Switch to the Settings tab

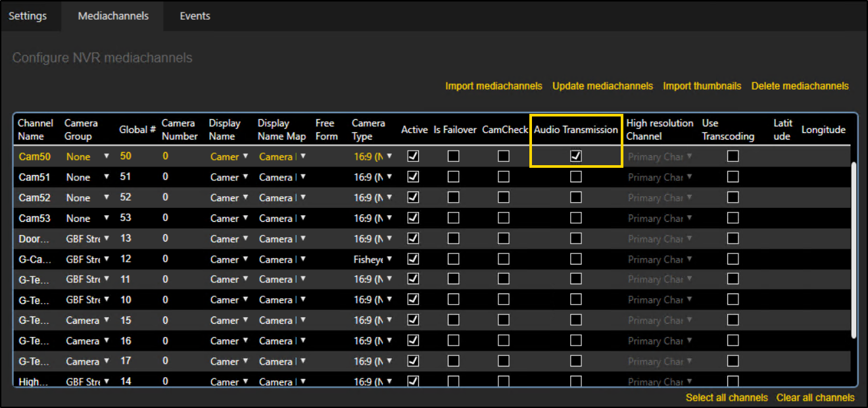[28, 16]
